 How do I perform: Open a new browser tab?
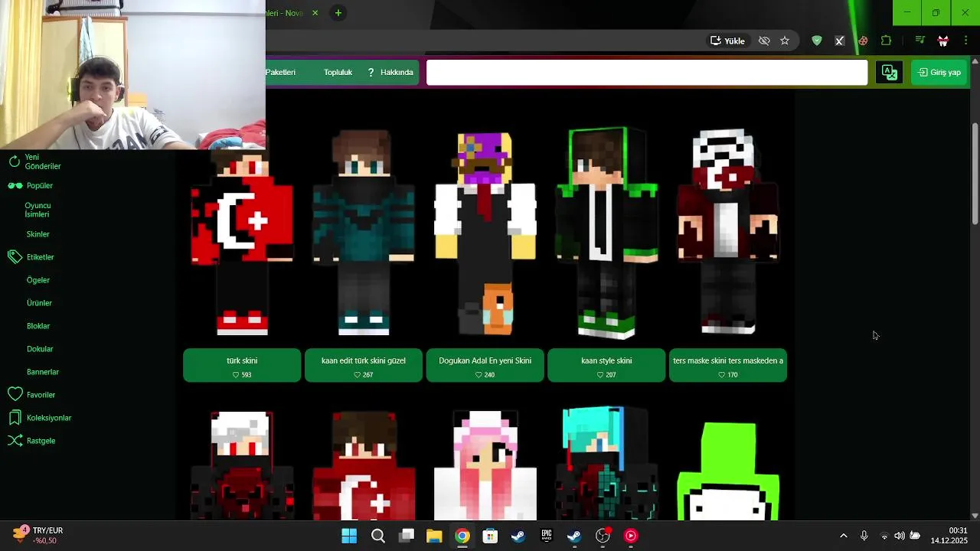pos(338,13)
